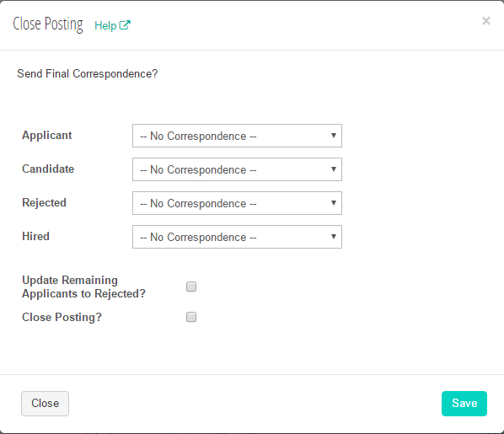Screen dimensions: 504x434
Task: Click the Close Posting dialog title
Action: click(48, 24)
